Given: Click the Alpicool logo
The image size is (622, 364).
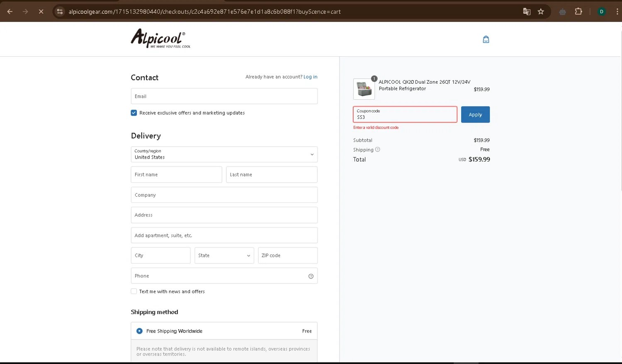Looking at the screenshot, I should coord(161,39).
